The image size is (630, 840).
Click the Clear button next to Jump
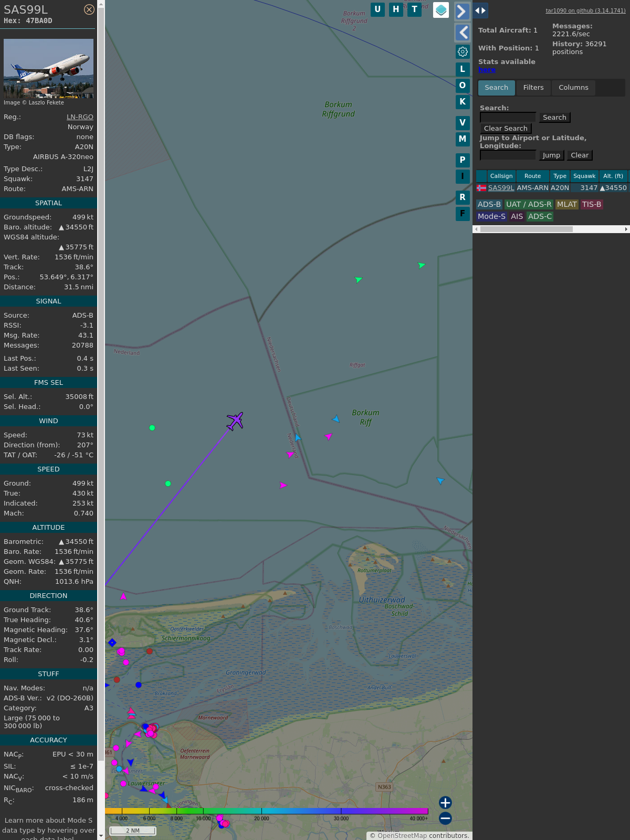click(580, 155)
